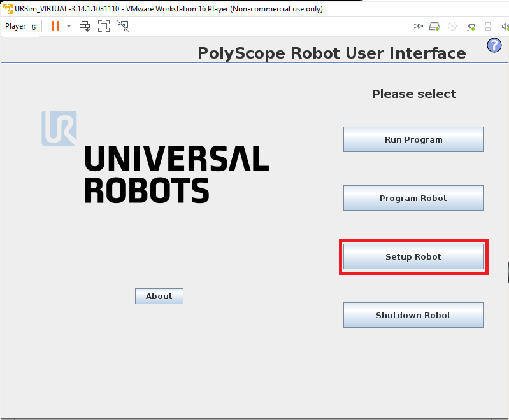
Task: Open the About dialog
Action: click(x=159, y=296)
